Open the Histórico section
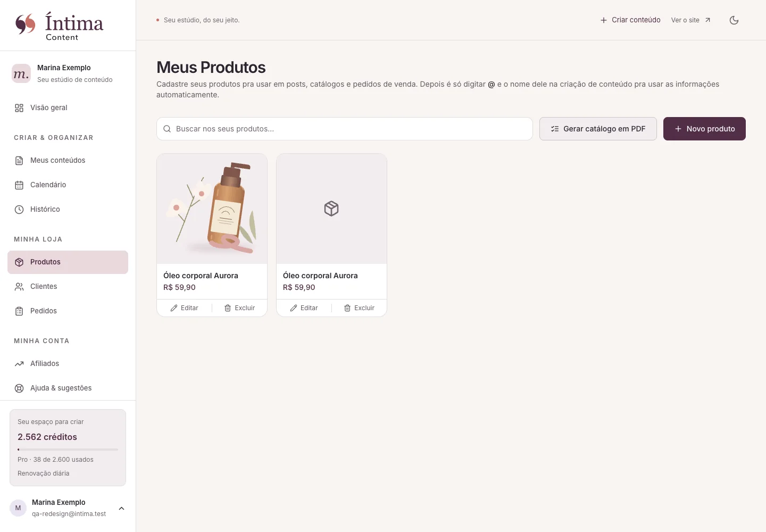This screenshot has height=532, width=766. point(68,210)
